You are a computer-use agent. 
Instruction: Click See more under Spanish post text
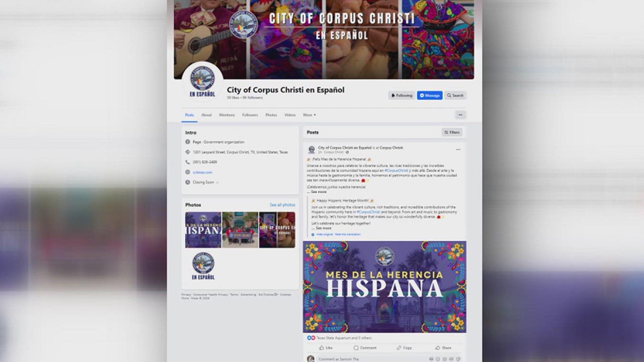318,192
